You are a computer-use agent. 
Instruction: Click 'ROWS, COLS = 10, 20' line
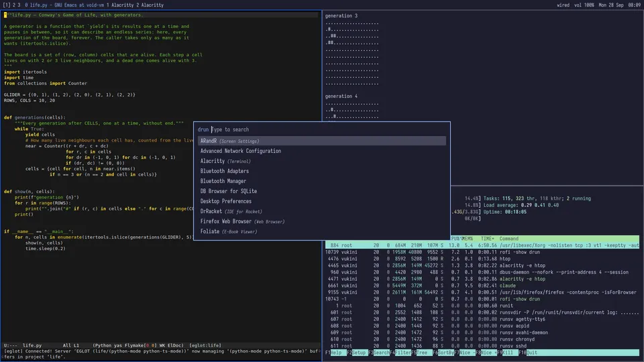(x=29, y=101)
